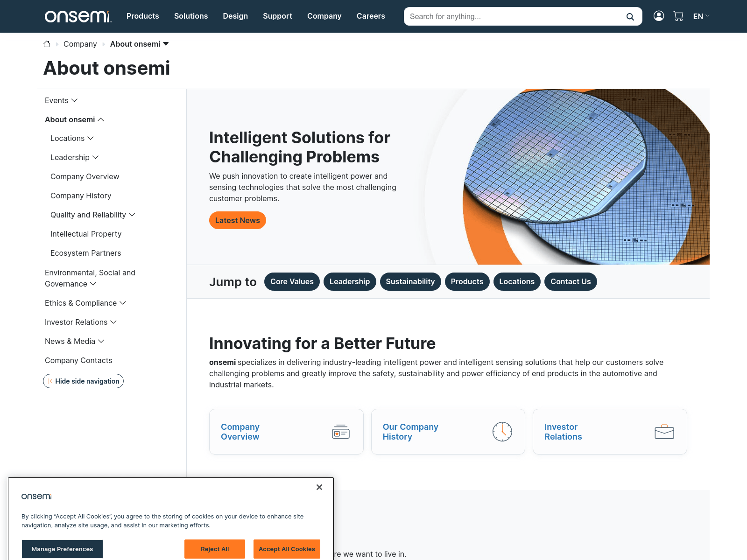The image size is (747, 560).
Task: Jump to Core Values section
Action: click(292, 281)
